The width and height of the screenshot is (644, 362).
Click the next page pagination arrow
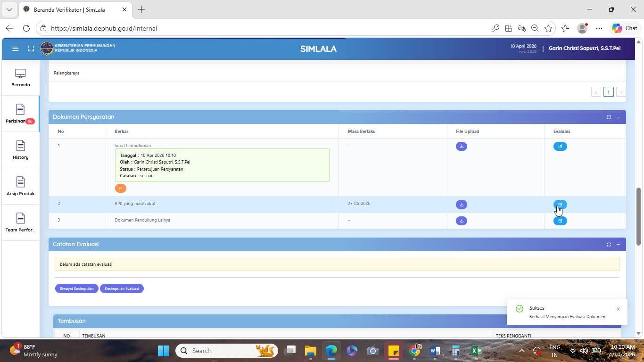pos(621,92)
